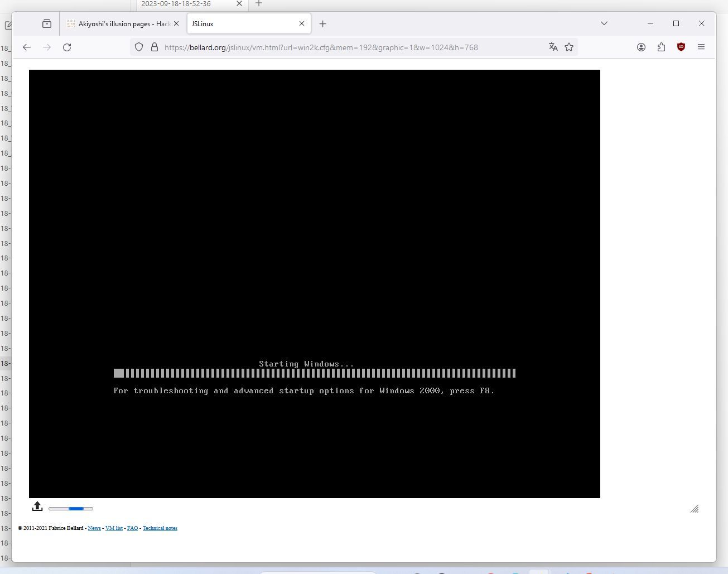The height and width of the screenshot is (574, 728).
Task: Open Firefox account menu
Action: (x=641, y=47)
